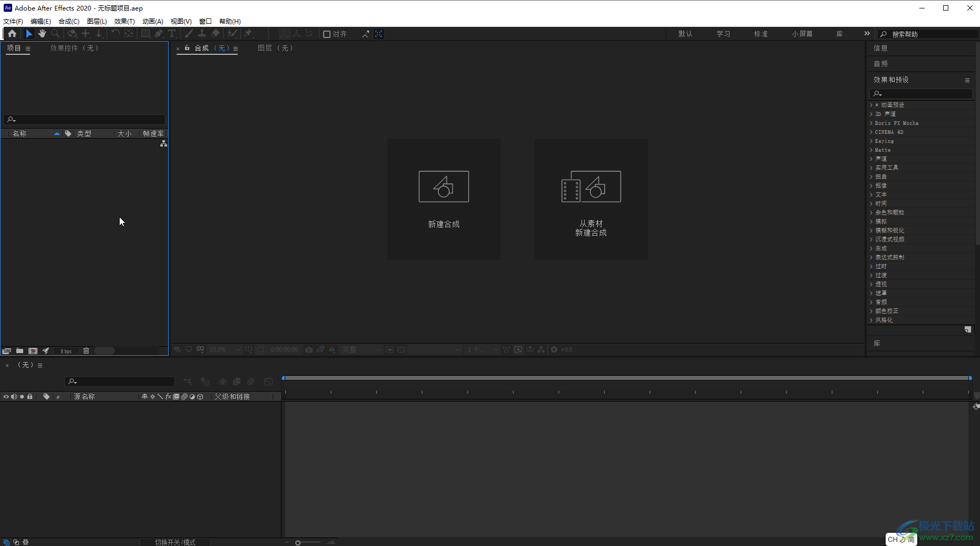This screenshot has width=980, height=546.
Task: Create a new folder in Project panel
Action: 20,351
